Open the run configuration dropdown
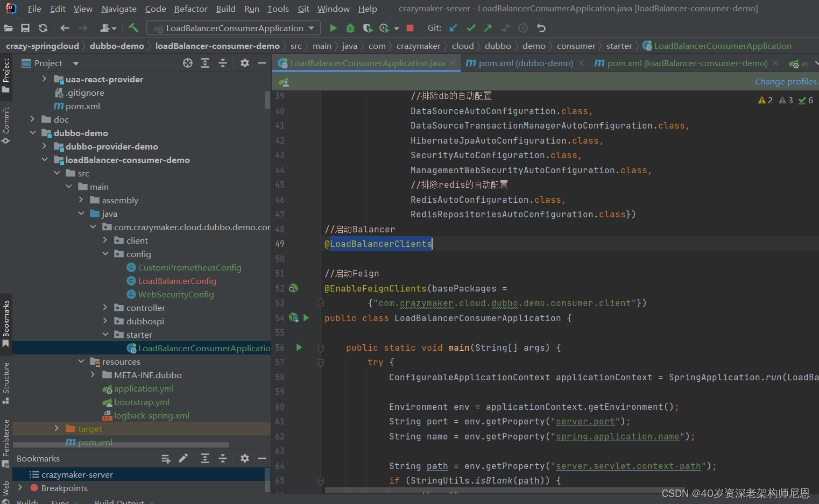Image resolution: width=819 pixels, height=504 pixels. (x=234, y=28)
